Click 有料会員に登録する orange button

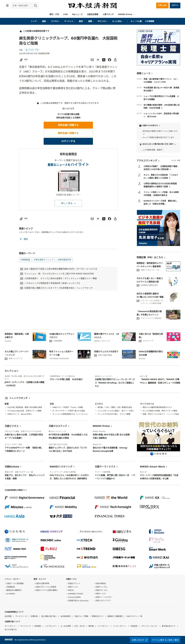click(68, 125)
